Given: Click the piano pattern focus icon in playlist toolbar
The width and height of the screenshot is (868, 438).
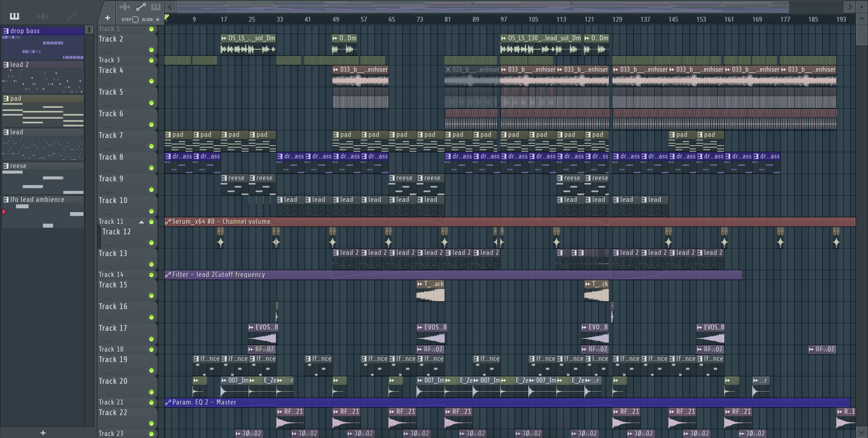Looking at the screenshot, I should (156, 7).
